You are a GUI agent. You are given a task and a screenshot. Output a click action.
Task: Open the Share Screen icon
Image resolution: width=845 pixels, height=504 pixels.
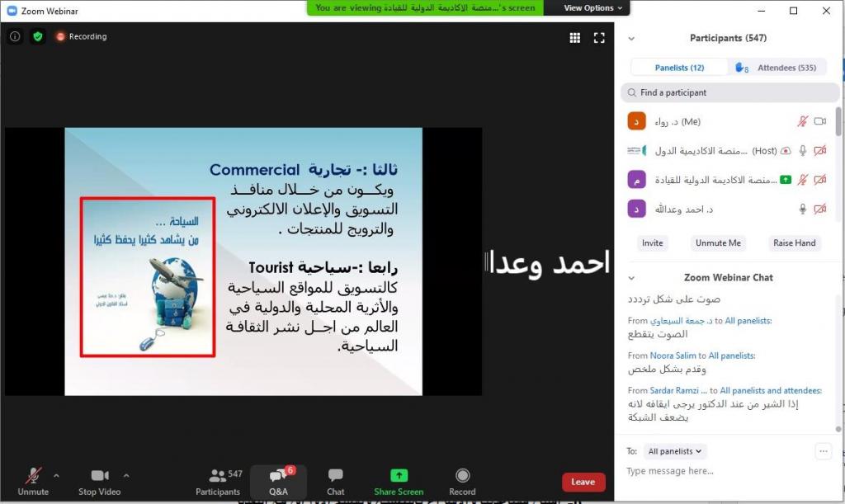tap(399, 476)
